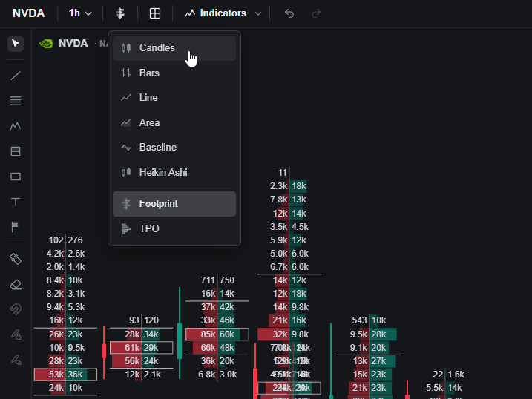Toggle magnet snapping mode
532x399 pixels.
point(16,309)
